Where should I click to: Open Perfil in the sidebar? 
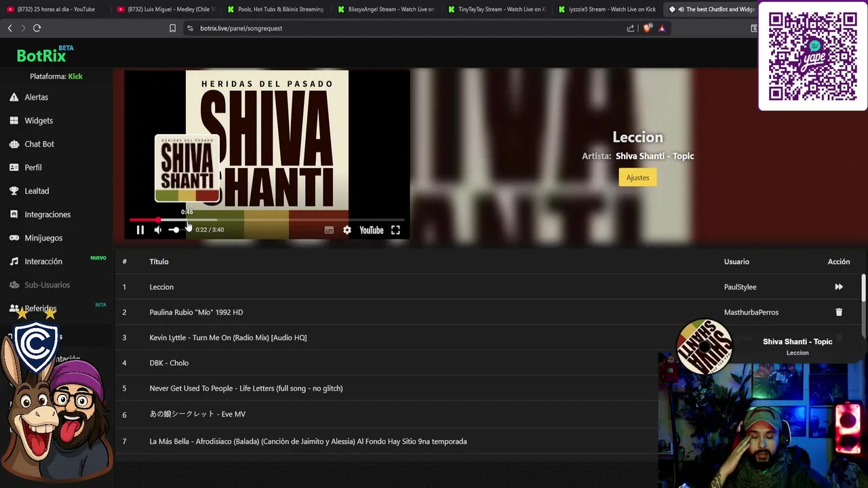click(x=33, y=167)
